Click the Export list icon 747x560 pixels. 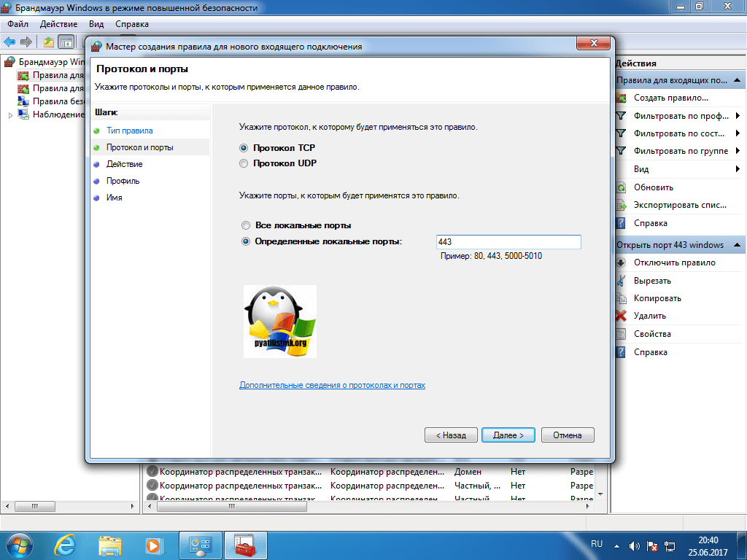point(622,205)
